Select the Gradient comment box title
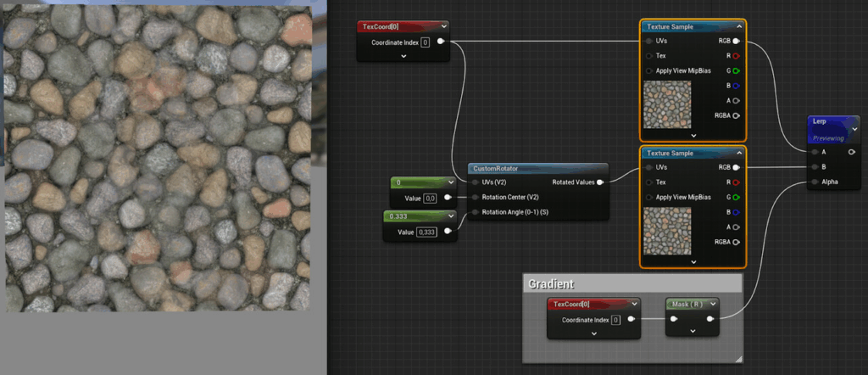Viewport: 868px width, 375px height. point(551,284)
